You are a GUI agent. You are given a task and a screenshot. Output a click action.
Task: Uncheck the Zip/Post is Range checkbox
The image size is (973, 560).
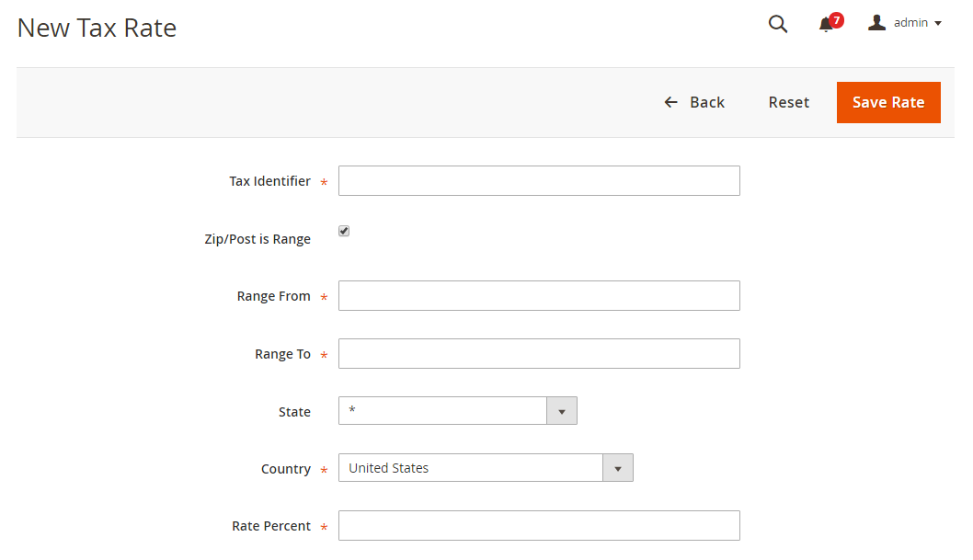tap(344, 231)
